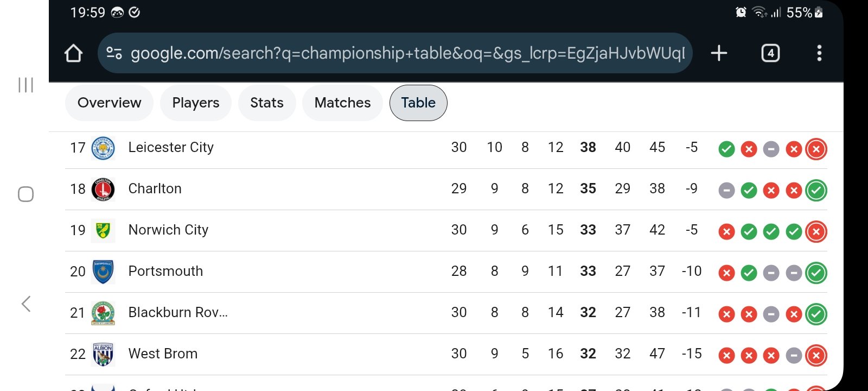Click the West Brom club crest
Viewport: 868px width, 391px height.
[x=103, y=355]
